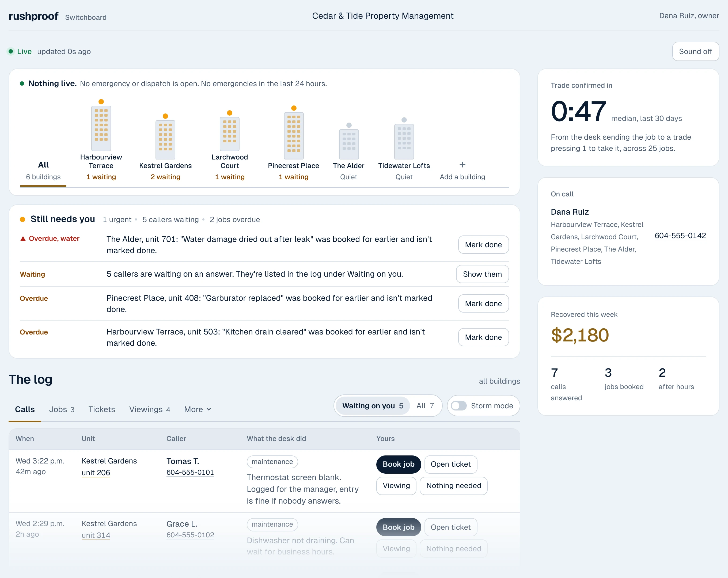Click the plus icon to add a building
The image size is (728, 578).
[x=462, y=165]
